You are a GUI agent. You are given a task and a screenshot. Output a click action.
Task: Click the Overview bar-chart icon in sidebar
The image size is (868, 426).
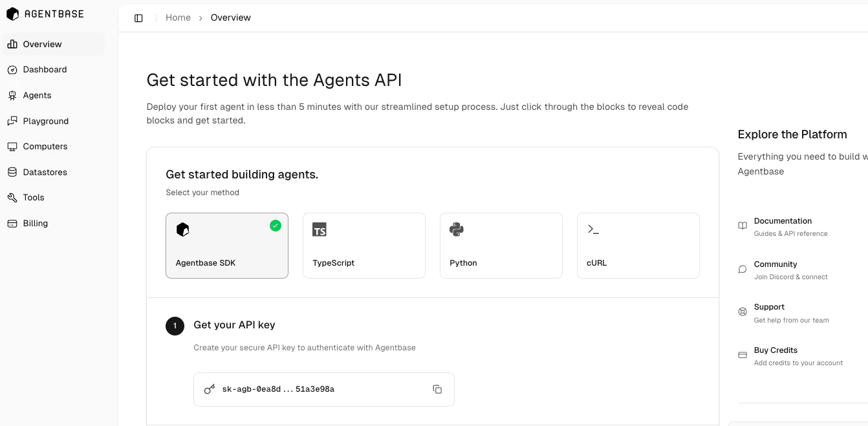pyautogui.click(x=12, y=44)
